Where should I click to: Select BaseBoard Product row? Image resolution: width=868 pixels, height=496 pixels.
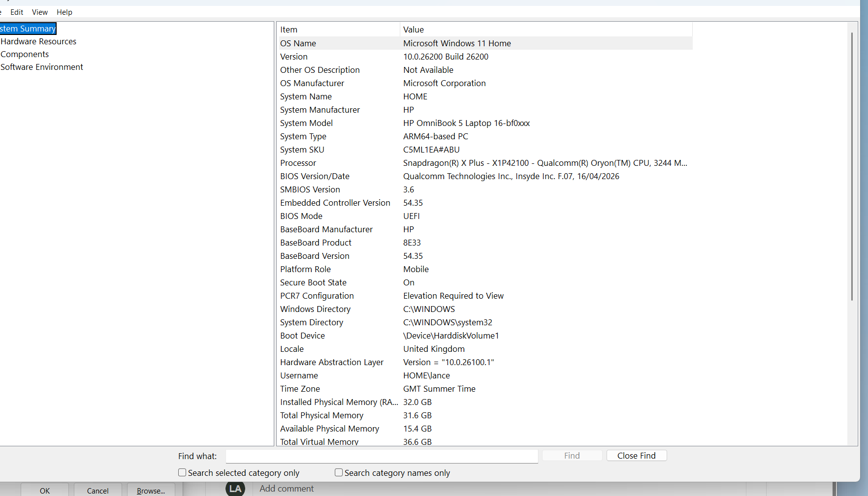[485, 243]
